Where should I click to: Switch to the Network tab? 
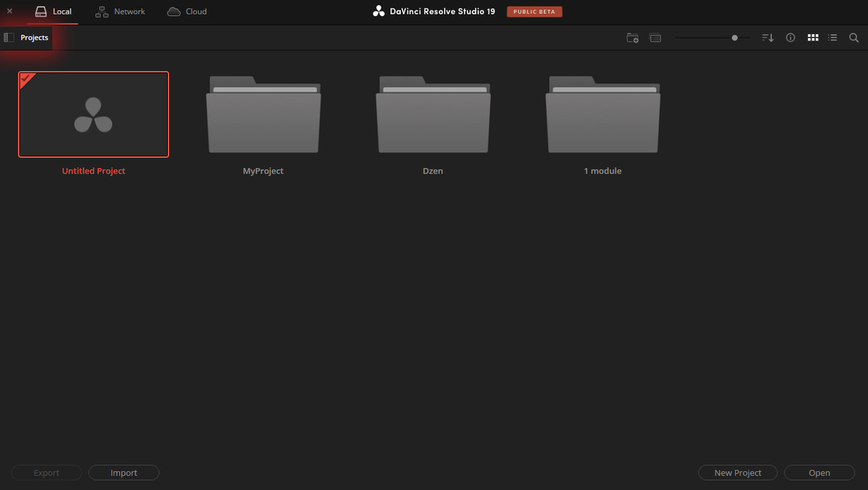pyautogui.click(x=120, y=12)
